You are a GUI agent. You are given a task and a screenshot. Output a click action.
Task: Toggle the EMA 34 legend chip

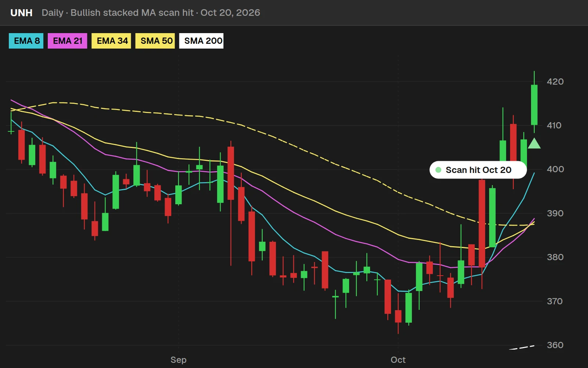tap(111, 41)
